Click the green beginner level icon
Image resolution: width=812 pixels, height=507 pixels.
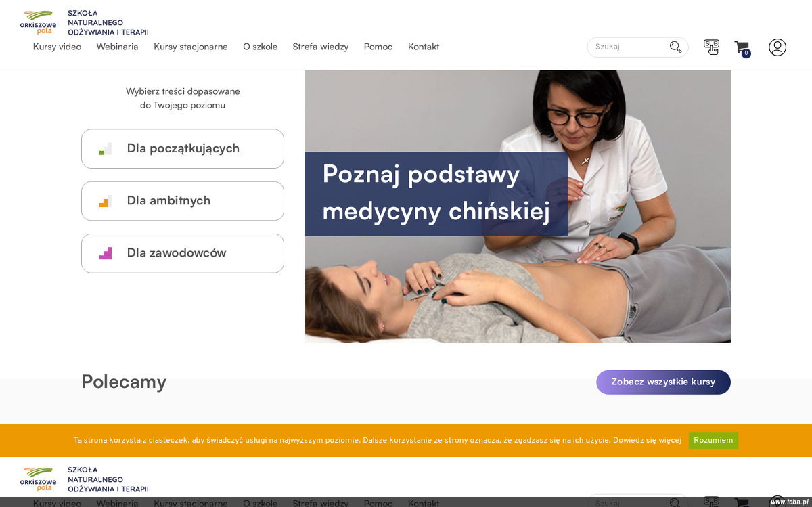click(x=106, y=149)
